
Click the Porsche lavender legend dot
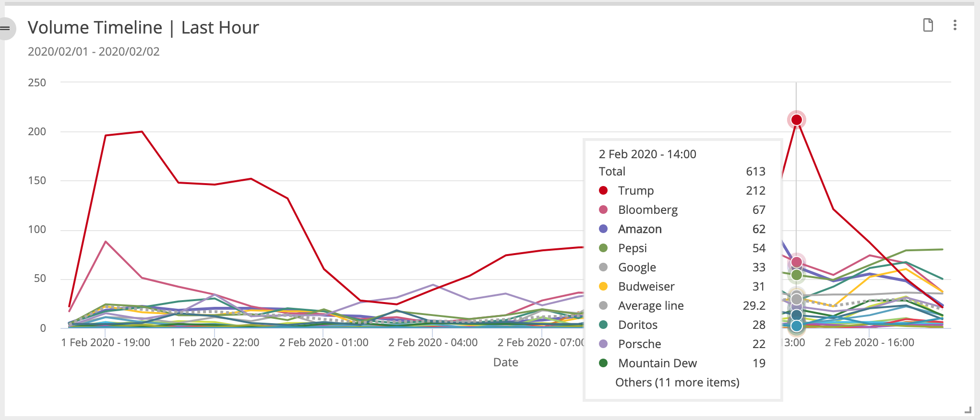pos(603,344)
